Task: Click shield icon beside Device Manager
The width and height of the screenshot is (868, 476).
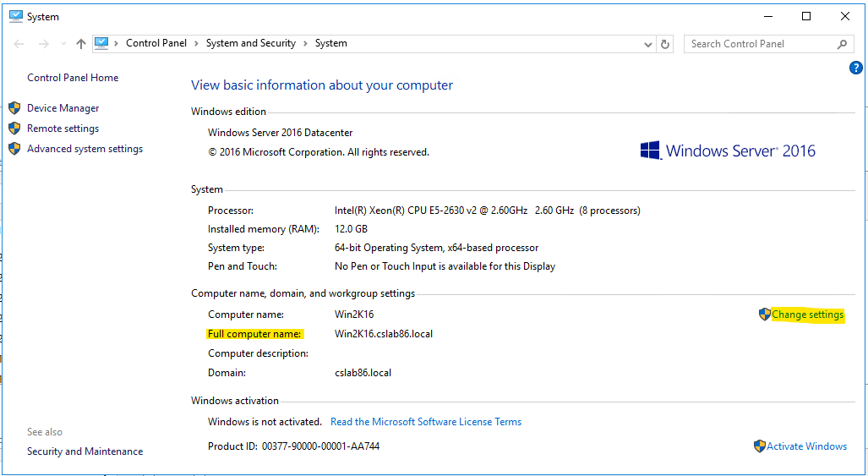Action: coord(15,108)
